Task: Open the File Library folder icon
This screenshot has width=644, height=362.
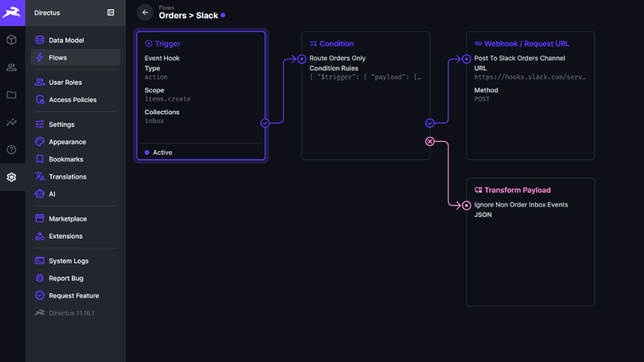Action: tap(12, 95)
